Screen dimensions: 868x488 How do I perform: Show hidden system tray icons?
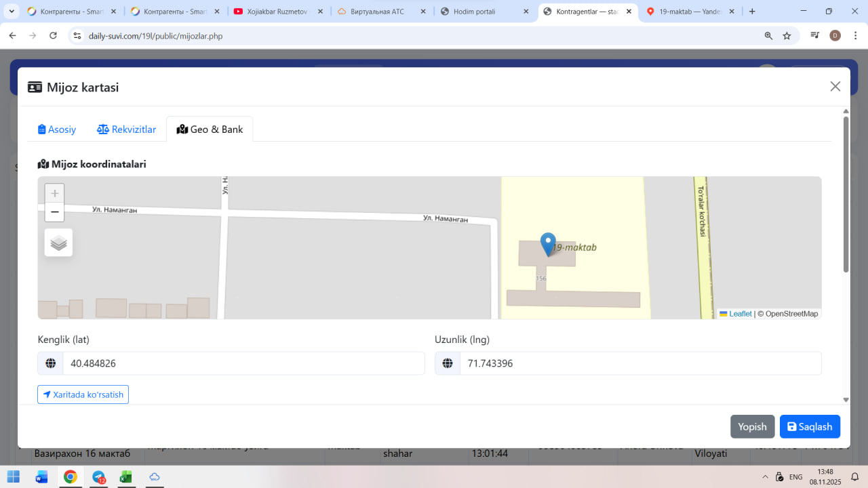tap(766, 476)
